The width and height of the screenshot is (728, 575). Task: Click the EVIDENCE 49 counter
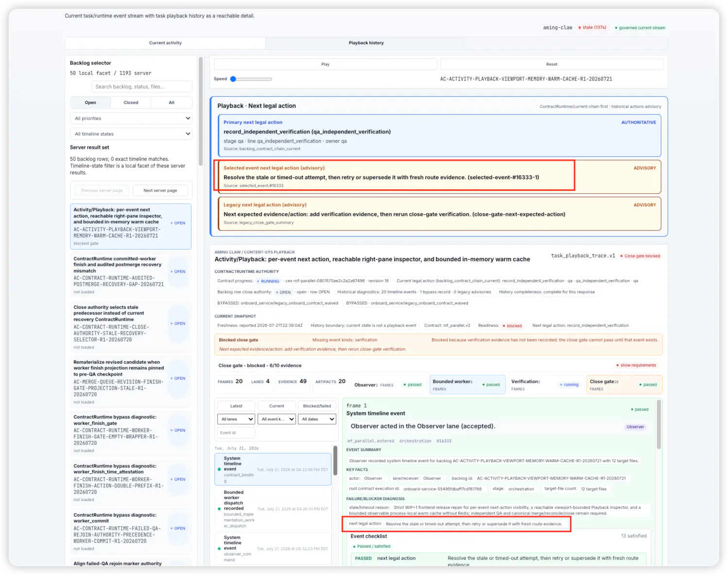(293, 382)
